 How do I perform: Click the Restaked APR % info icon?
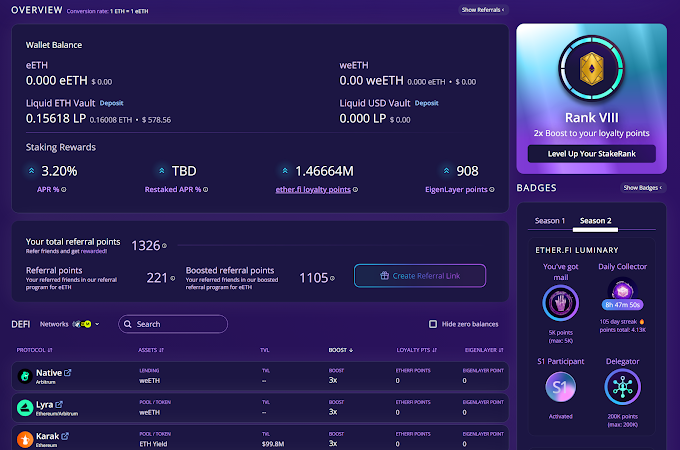(x=206, y=189)
